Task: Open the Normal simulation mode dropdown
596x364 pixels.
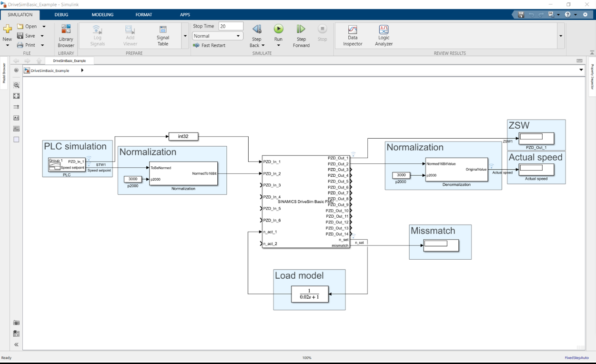Action: tap(218, 36)
